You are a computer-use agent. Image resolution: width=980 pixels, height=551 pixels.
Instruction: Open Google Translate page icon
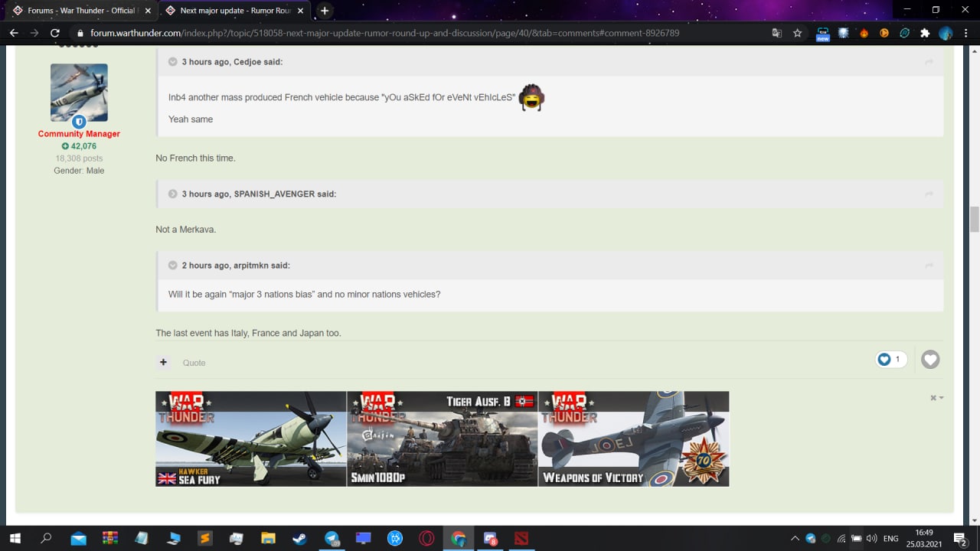(777, 33)
